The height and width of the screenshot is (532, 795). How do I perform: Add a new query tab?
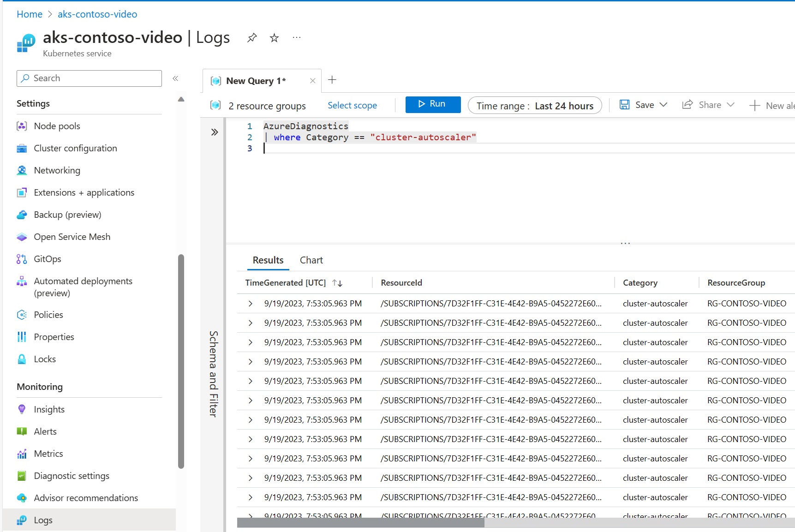[x=332, y=80]
